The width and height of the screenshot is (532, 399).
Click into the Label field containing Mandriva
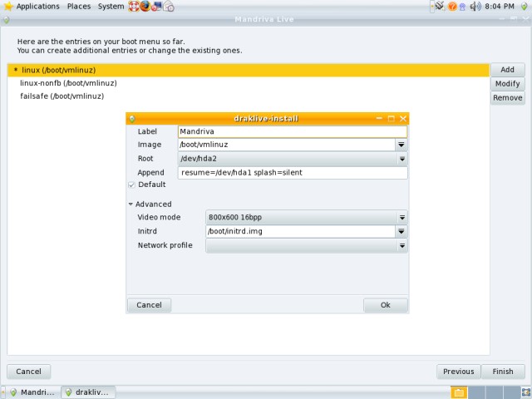(293, 131)
